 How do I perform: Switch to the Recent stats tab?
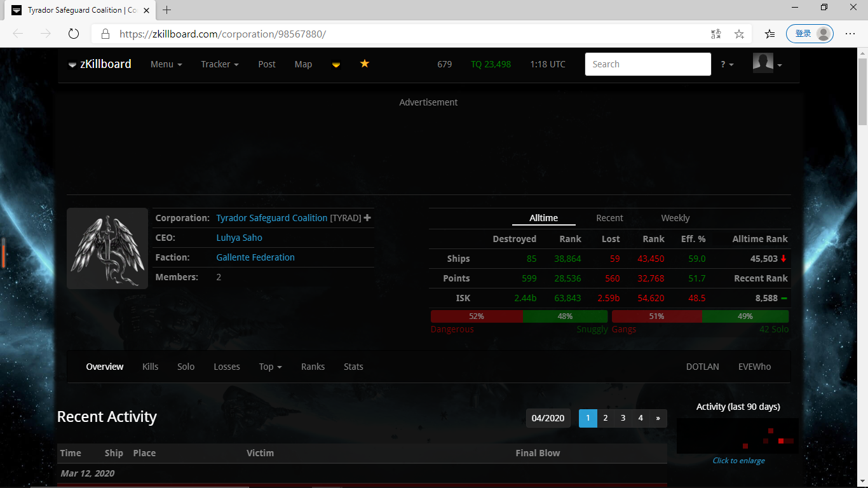pyautogui.click(x=609, y=218)
